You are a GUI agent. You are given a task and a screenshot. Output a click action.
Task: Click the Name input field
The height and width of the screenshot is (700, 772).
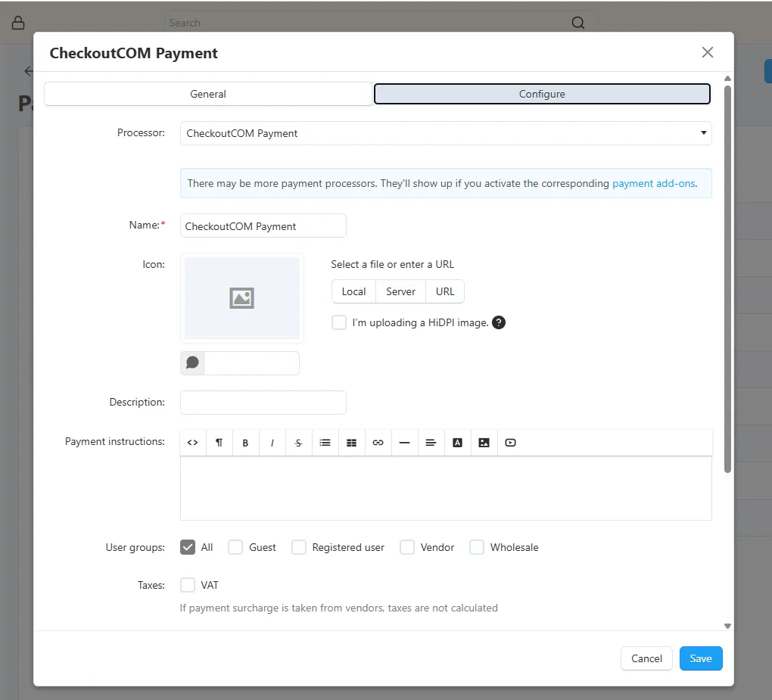(x=263, y=226)
